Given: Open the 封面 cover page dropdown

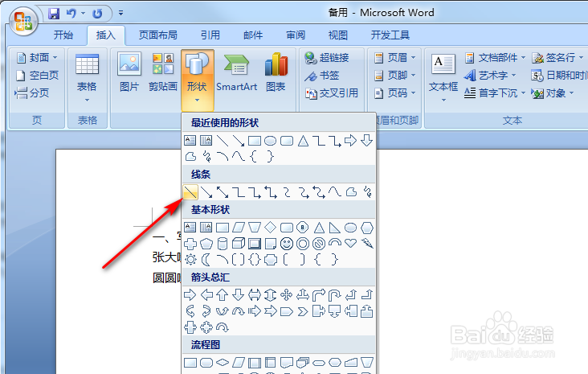Looking at the screenshot, I should [x=37, y=57].
